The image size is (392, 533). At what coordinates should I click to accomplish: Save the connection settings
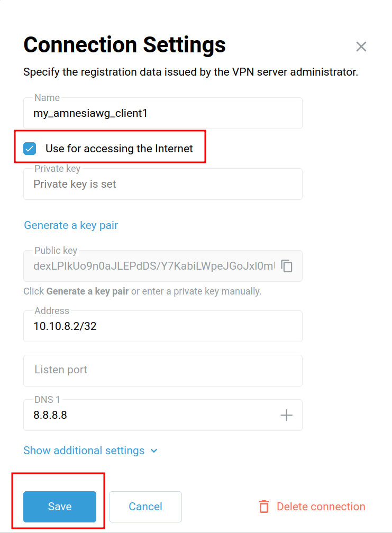60,507
